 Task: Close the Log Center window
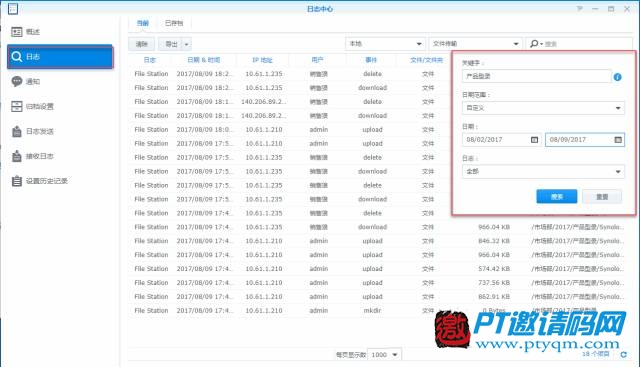click(x=627, y=9)
